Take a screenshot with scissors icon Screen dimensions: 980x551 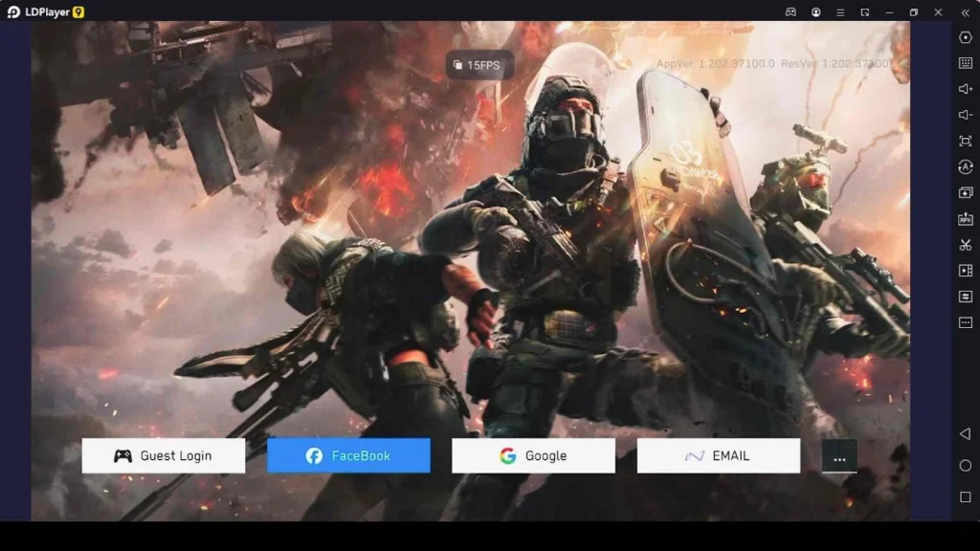[965, 245]
